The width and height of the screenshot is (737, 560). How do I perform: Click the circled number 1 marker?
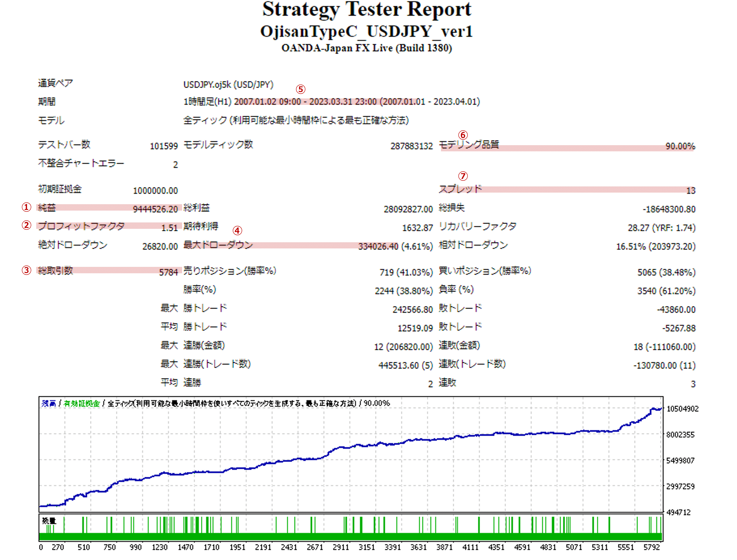[x=26, y=207]
